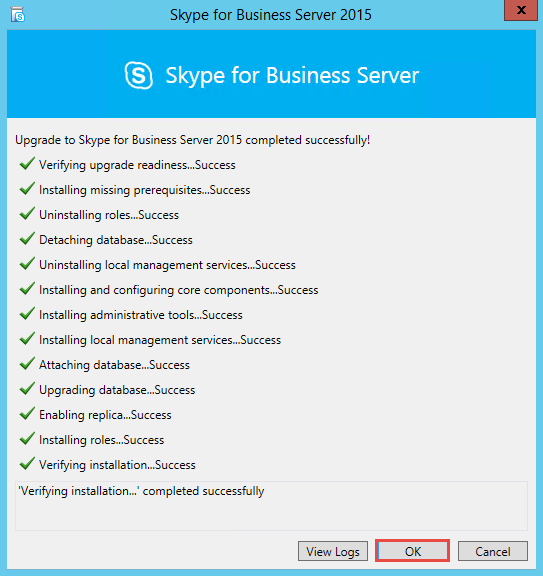Viewport: 543px width, 576px height.
Task: Click the Cancel button
Action: point(493,551)
